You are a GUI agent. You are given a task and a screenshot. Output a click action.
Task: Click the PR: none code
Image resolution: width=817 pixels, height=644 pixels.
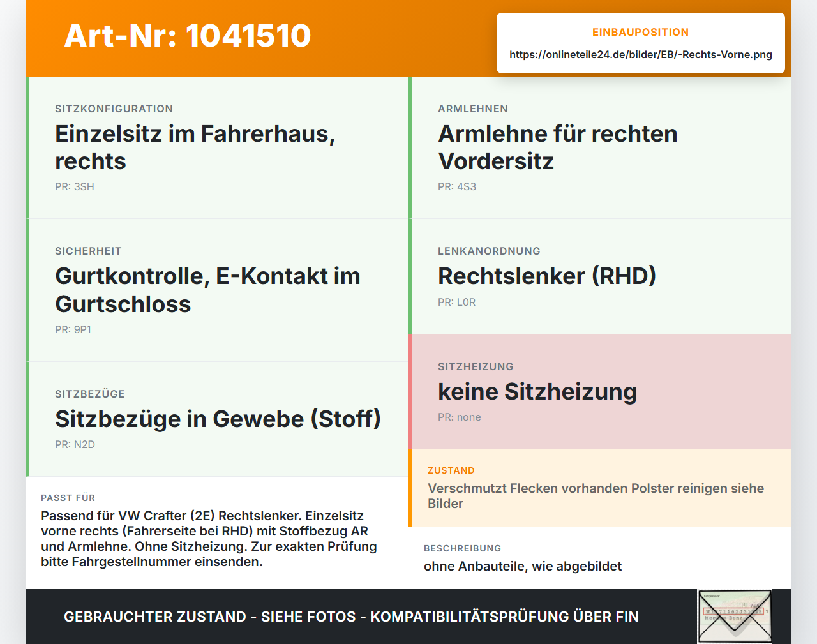460,417
